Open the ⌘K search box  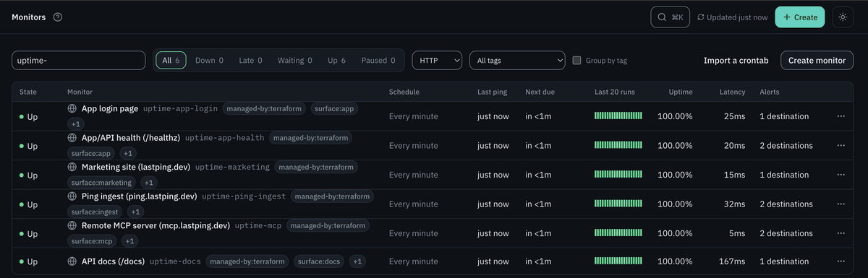pos(671,17)
